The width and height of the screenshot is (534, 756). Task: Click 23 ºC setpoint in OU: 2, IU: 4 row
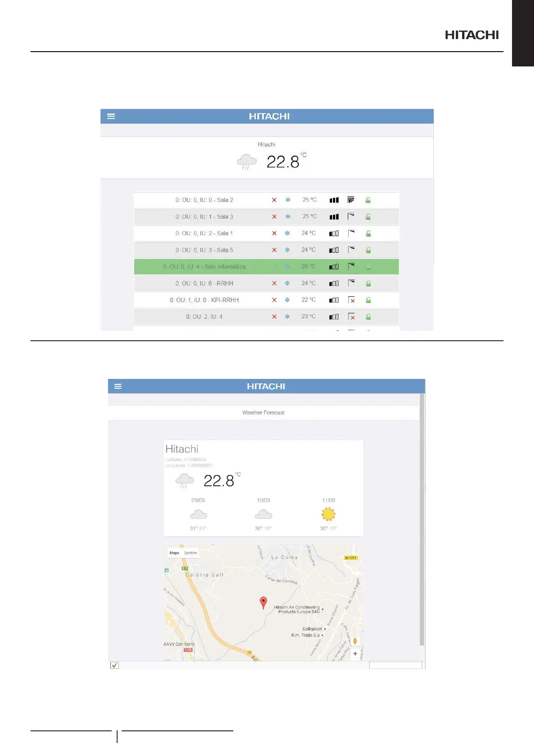(308, 316)
